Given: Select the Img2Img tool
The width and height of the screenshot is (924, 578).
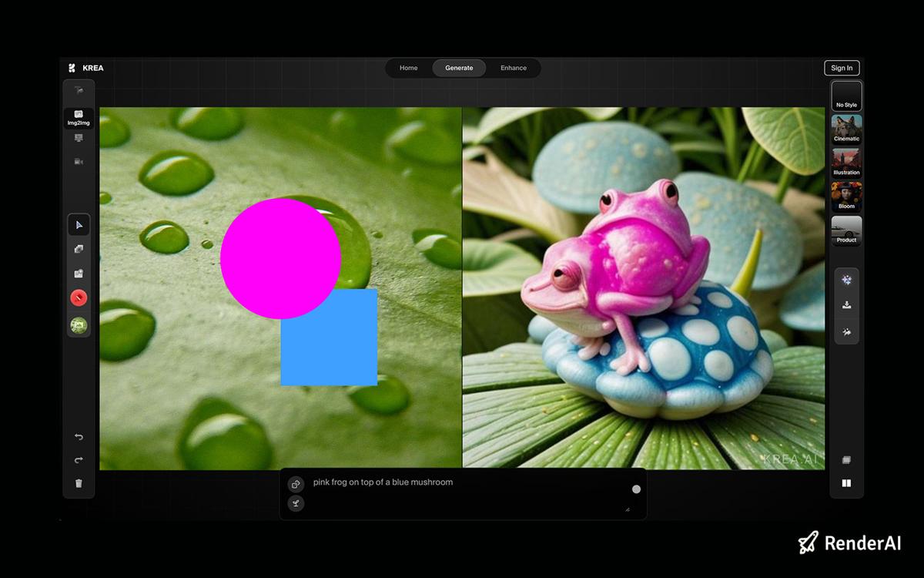Looking at the screenshot, I should (x=79, y=117).
